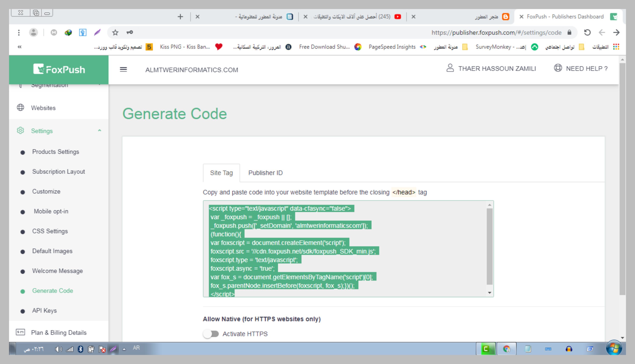The height and width of the screenshot is (364, 635).
Task: Expand the Segmentation sidebar arrow
Action: [x=100, y=85]
